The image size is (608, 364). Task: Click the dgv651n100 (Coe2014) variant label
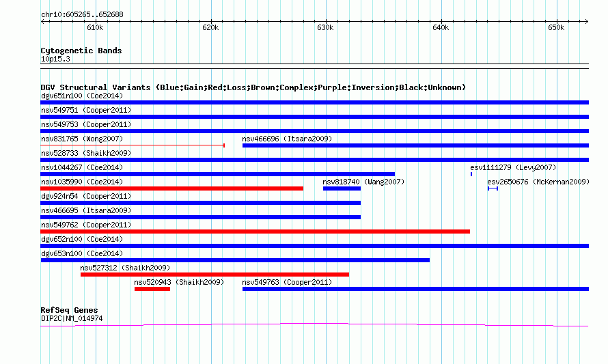pos(82,96)
